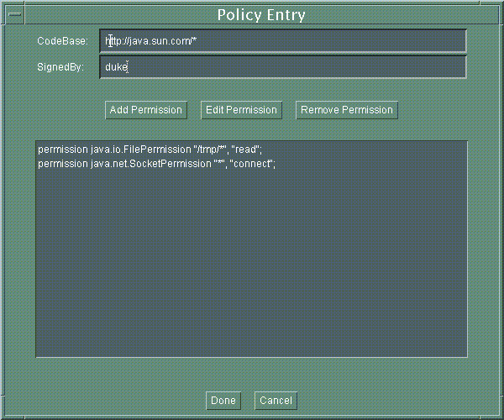Screen dimensions: 504x420
Task: Click the bottom-right window resize corner
Action: point(500,416)
